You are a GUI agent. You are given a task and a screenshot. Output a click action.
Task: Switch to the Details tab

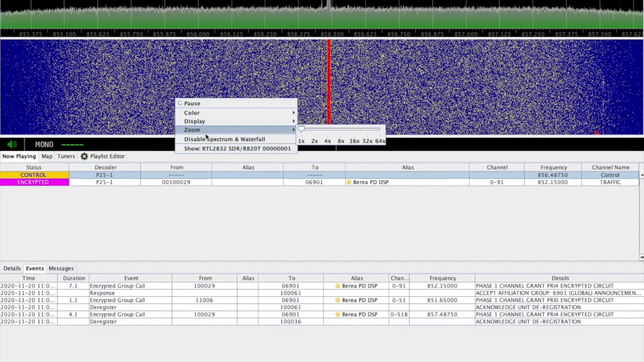[x=12, y=268]
